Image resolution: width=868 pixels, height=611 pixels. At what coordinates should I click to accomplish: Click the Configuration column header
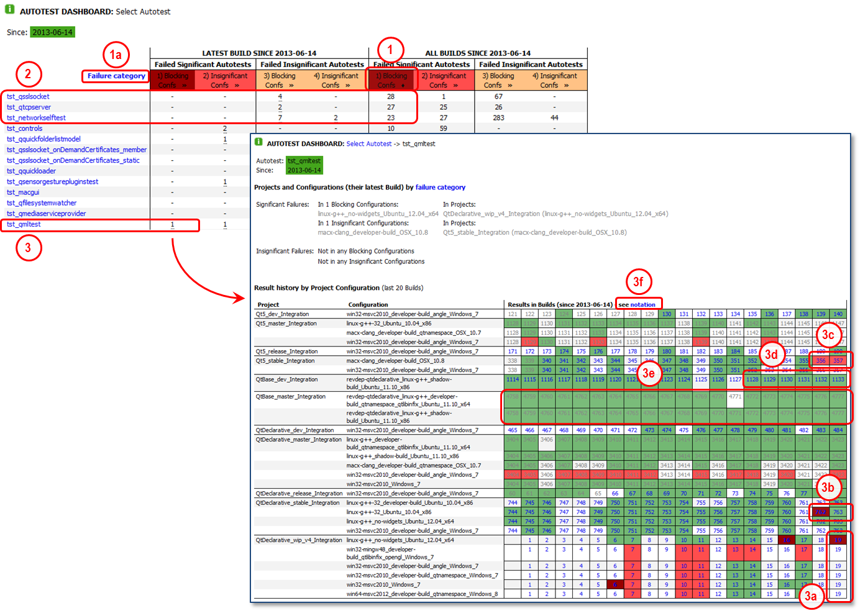pos(368,304)
